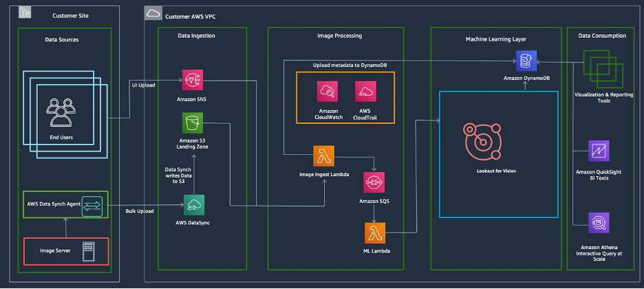Click the 'Lookout for Vision' label
The image size is (644, 289).
tap(497, 171)
